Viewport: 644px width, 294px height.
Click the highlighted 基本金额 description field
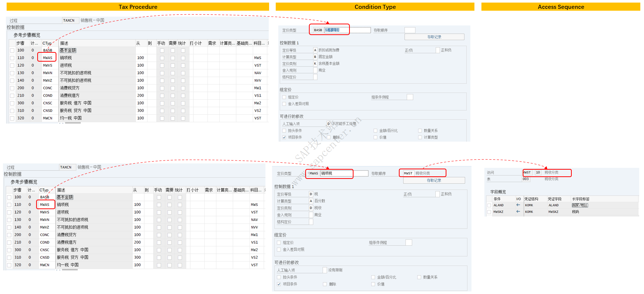(x=347, y=30)
